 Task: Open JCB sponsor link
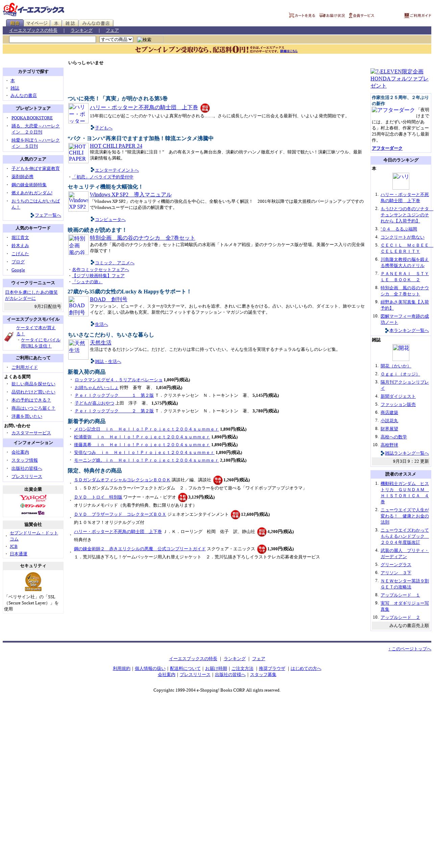tap(14, 547)
